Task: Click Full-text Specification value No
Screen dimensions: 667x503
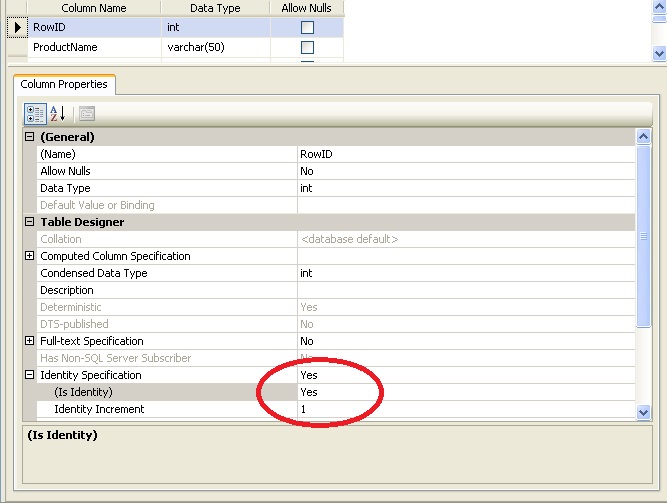Action: [x=466, y=341]
